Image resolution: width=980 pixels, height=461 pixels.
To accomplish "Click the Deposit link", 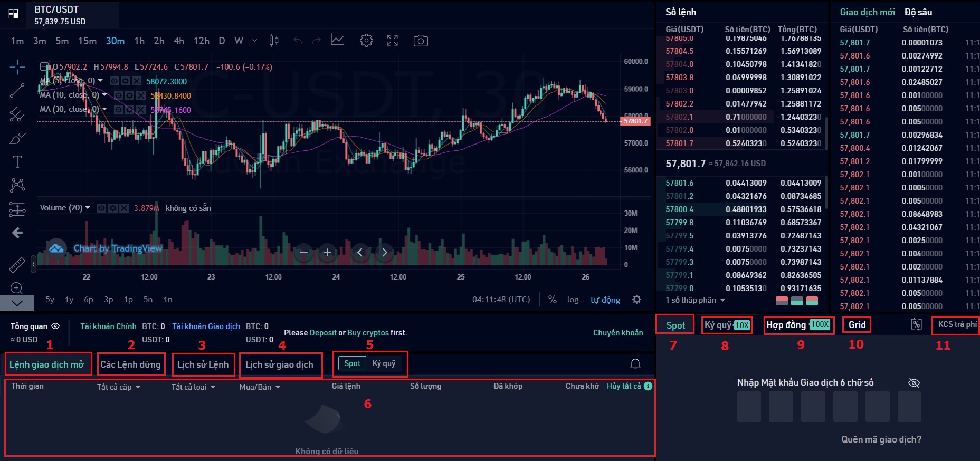I will click(323, 333).
